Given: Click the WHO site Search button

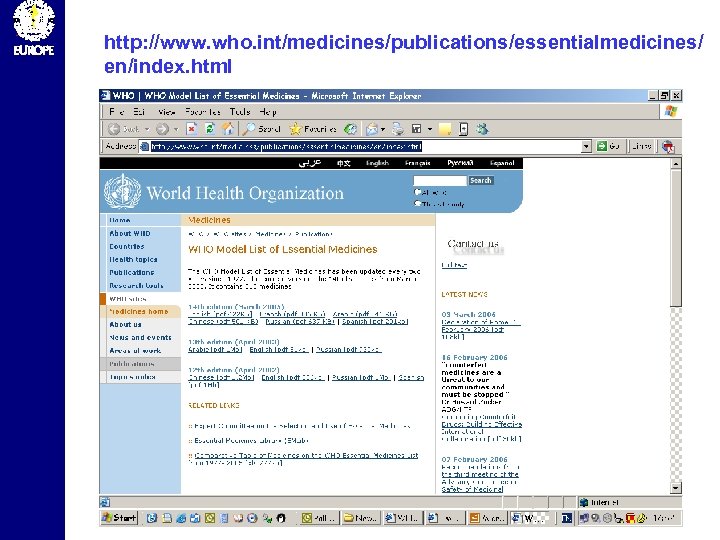Looking at the screenshot, I should click(481, 180).
